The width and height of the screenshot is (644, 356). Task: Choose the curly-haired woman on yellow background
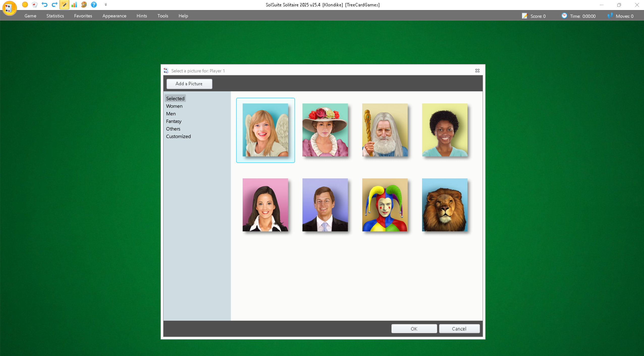(445, 130)
